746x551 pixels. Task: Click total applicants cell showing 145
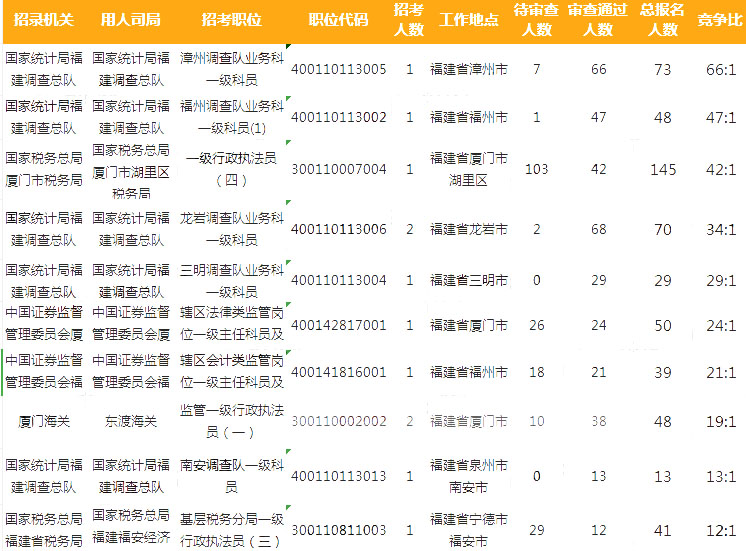662,169
